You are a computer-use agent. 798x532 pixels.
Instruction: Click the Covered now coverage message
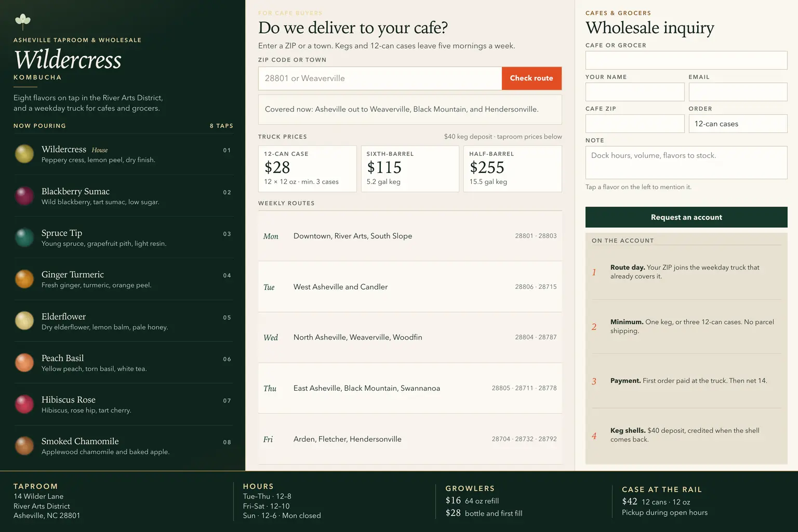pyautogui.click(x=410, y=110)
